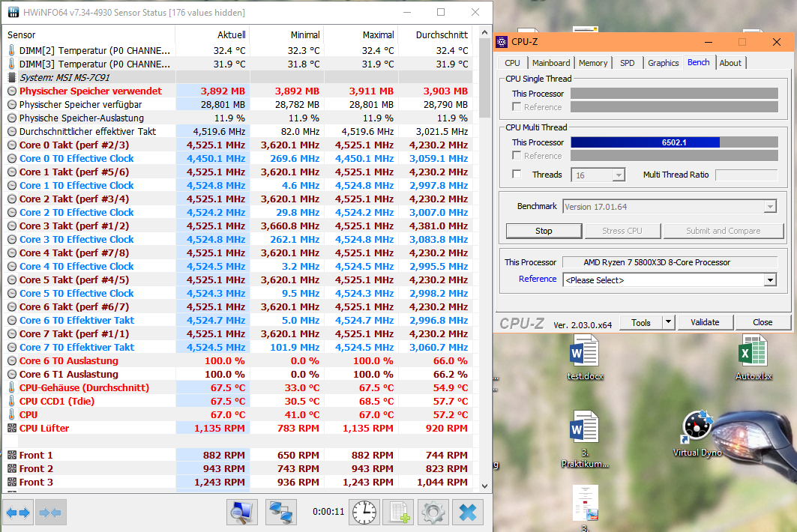797x532 pixels.
Task: Click Multi Thread Ratio field
Action: pyautogui.click(x=746, y=175)
